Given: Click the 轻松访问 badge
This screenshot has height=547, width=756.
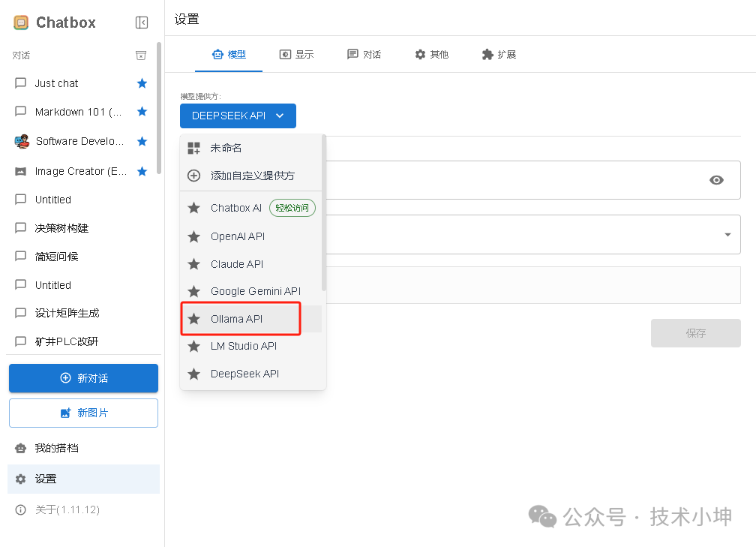Looking at the screenshot, I should click(x=292, y=208).
